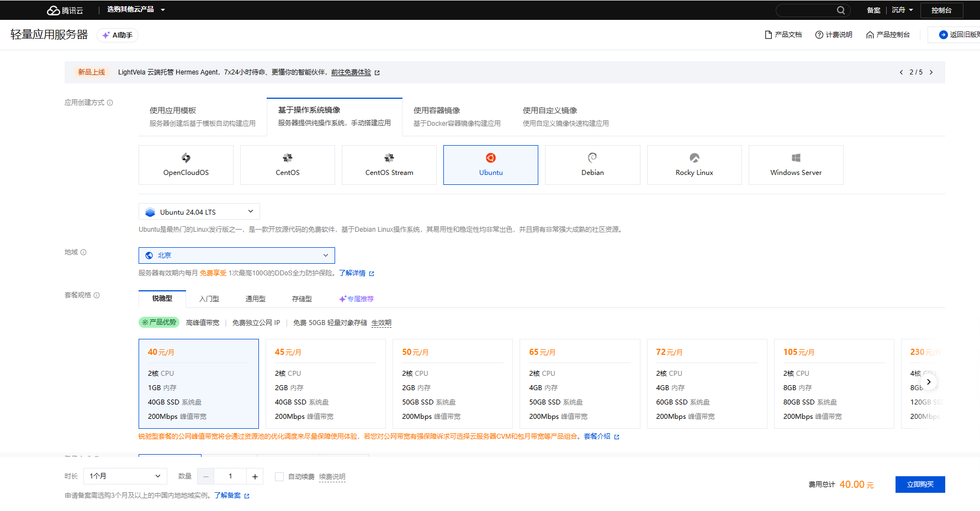Switch to 使用自定义镜像 tab
The width and height of the screenshot is (980, 511).
point(566,116)
